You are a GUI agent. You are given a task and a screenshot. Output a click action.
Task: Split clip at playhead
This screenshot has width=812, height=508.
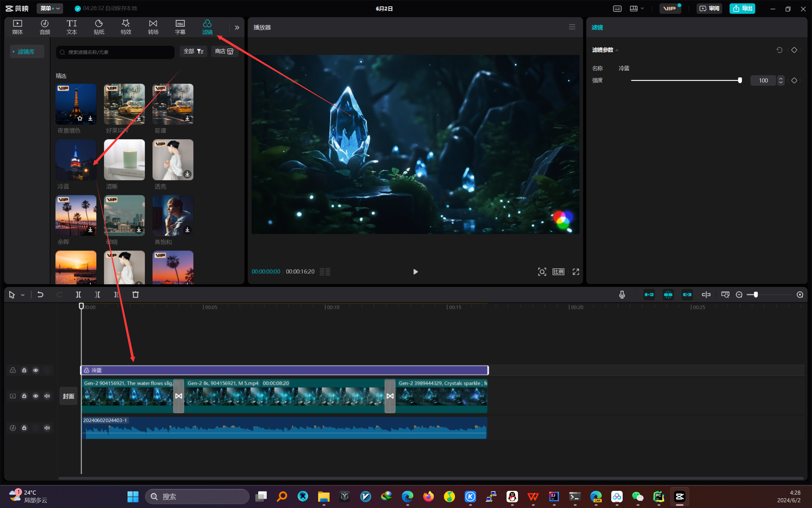click(78, 295)
